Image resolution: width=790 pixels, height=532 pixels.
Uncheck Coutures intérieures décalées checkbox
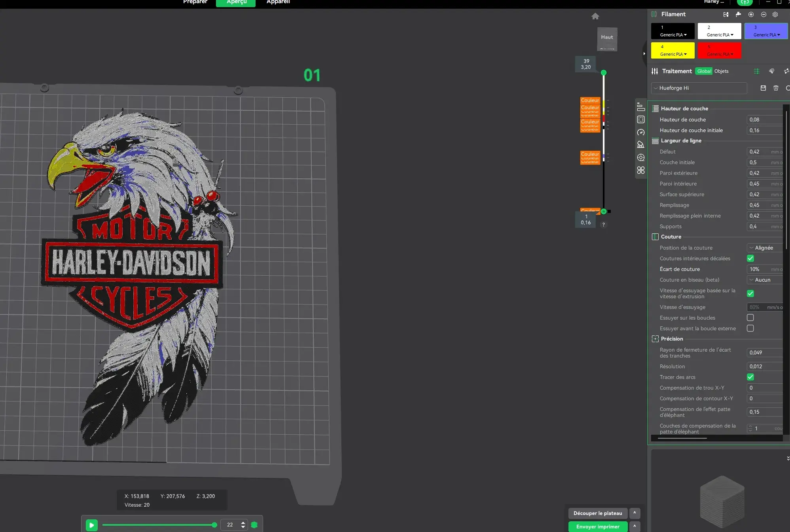750,258
